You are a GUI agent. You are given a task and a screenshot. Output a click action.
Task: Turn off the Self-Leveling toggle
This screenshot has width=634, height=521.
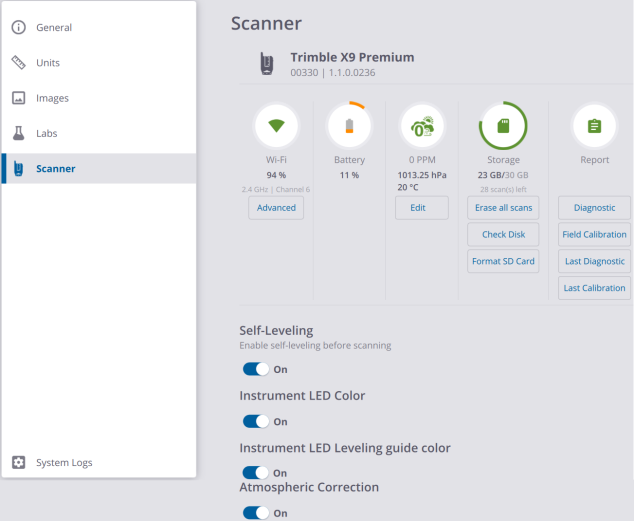tap(257, 369)
